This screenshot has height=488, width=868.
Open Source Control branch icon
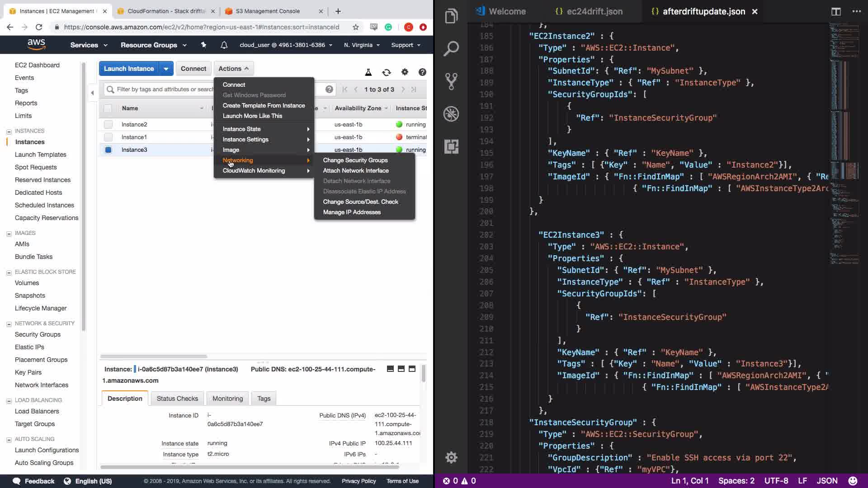click(451, 81)
